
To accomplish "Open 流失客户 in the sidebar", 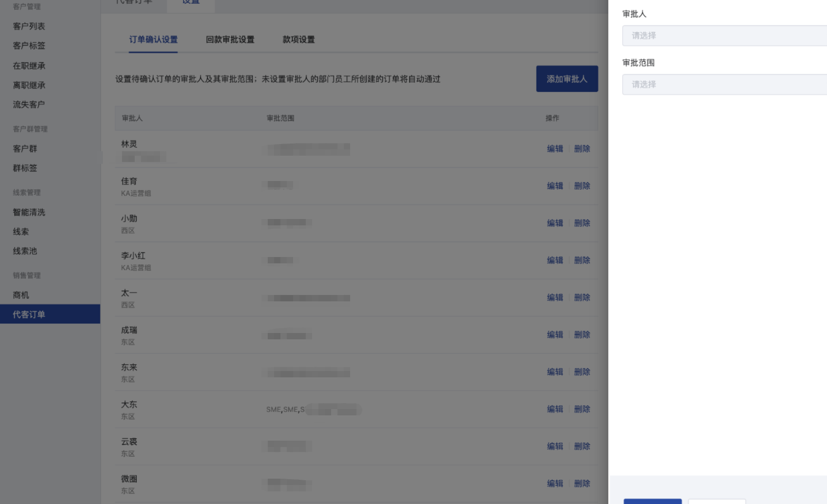I will (29, 104).
